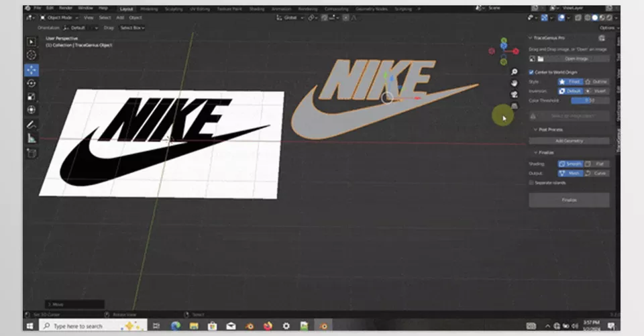
Task: Open the Orientation Default dropdown
Action: pyautogui.click(x=81, y=28)
